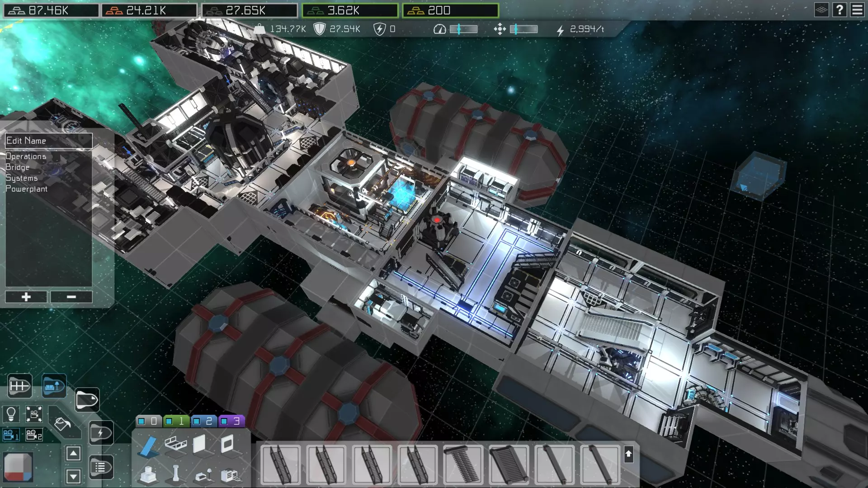Screen dimensions: 868x488
Task: Click the plus add room button
Action: coord(26,297)
